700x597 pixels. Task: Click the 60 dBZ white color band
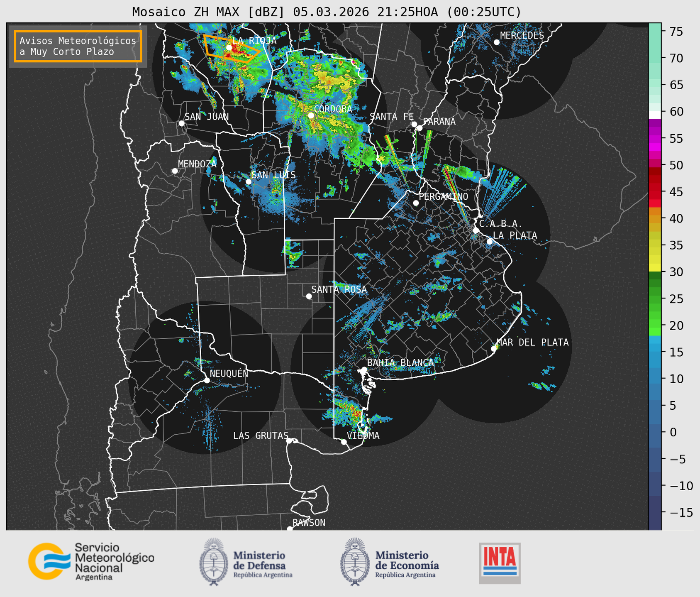point(654,115)
